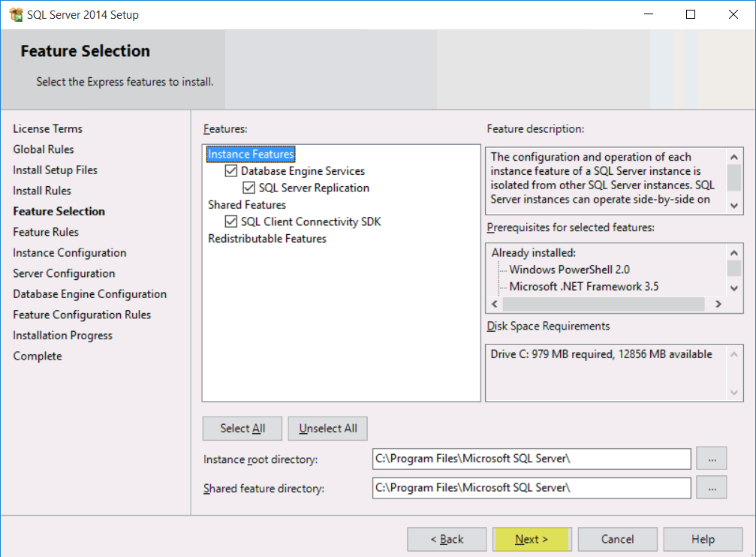Cancel the SQL Server setup

pos(618,539)
